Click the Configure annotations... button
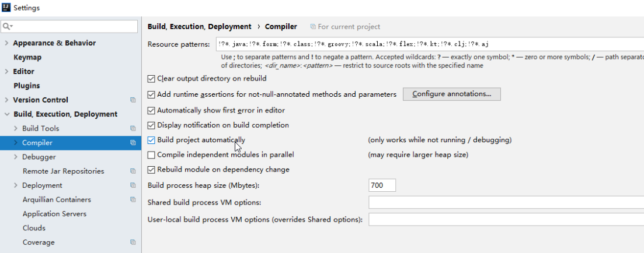This screenshot has height=253, width=644. click(451, 94)
